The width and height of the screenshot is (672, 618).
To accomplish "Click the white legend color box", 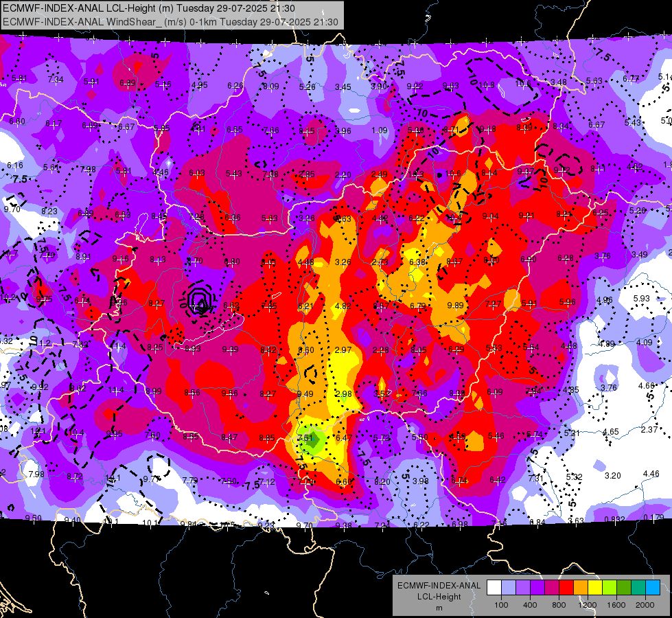I will coord(494,588).
